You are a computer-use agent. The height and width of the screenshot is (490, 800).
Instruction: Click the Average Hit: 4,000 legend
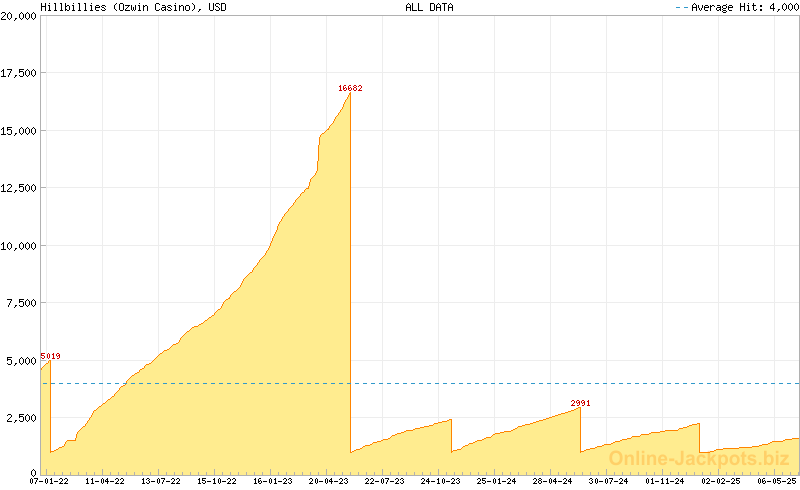pos(736,7)
